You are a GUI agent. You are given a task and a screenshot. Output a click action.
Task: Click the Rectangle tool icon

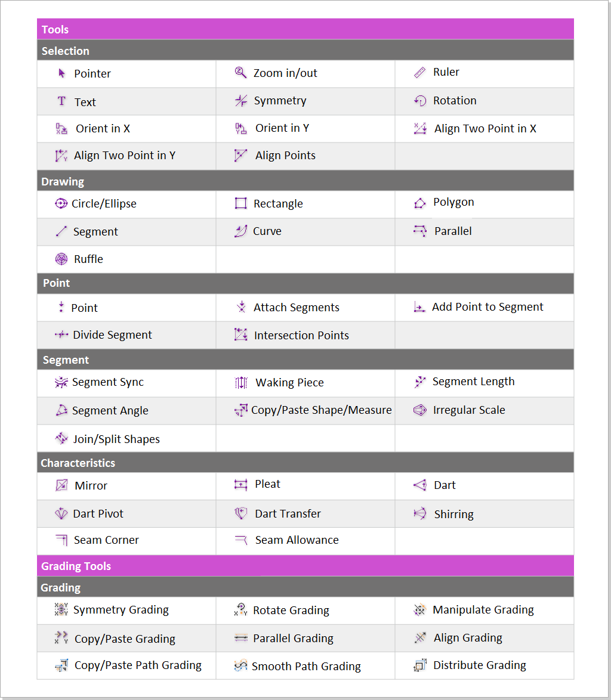coord(240,203)
